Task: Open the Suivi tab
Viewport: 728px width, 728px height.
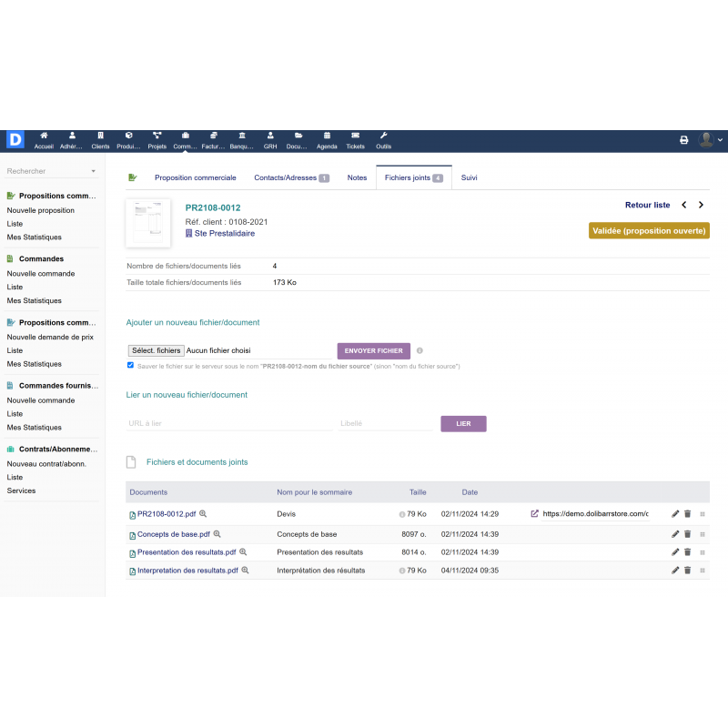Action: (x=469, y=178)
